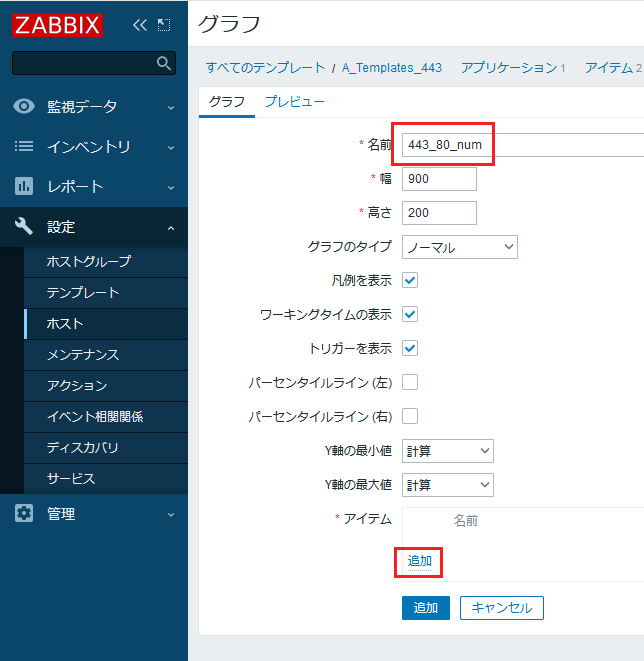This screenshot has width=644, height=661.
Task: Open the グラフのタイプ dropdown
Action: (459, 247)
